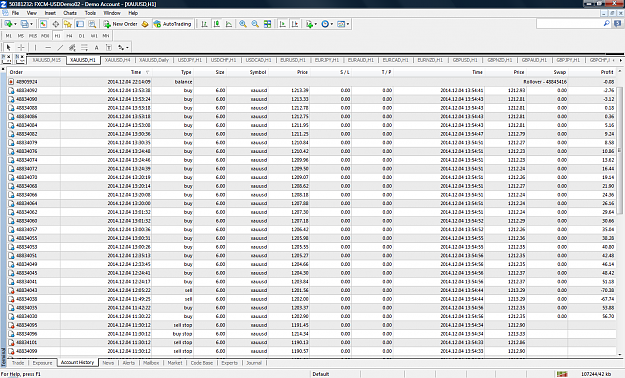Select the text label tool

click(x=108, y=47)
